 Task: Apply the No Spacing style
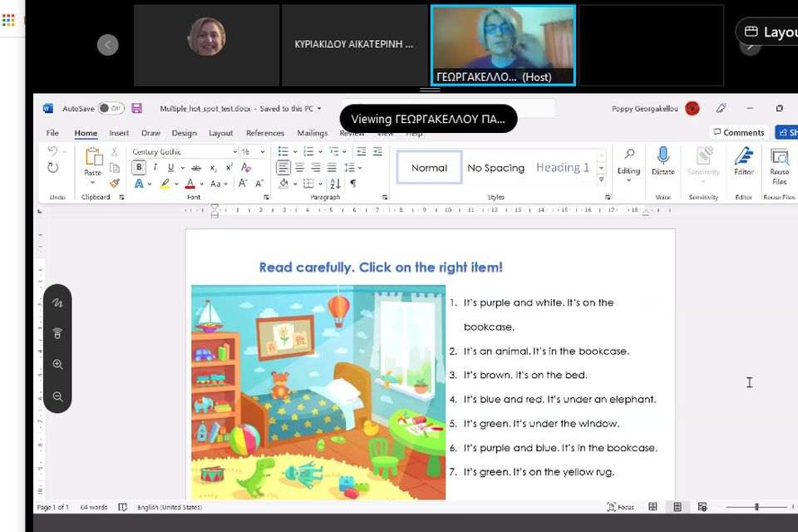(x=495, y=167)
